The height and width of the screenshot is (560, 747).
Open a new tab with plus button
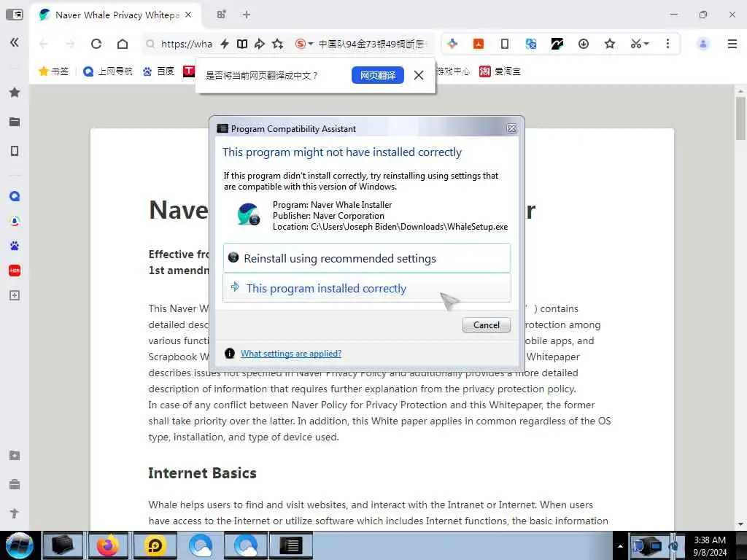(247, 15)
